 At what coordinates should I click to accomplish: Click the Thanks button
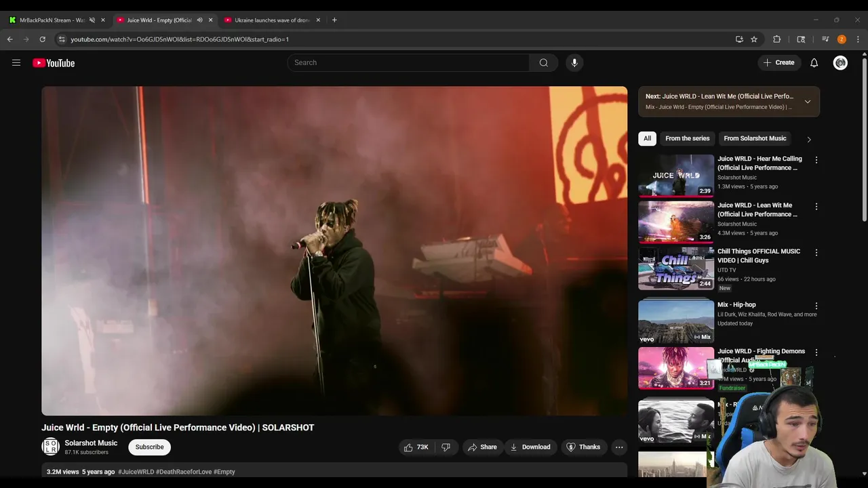coord(583,447)
